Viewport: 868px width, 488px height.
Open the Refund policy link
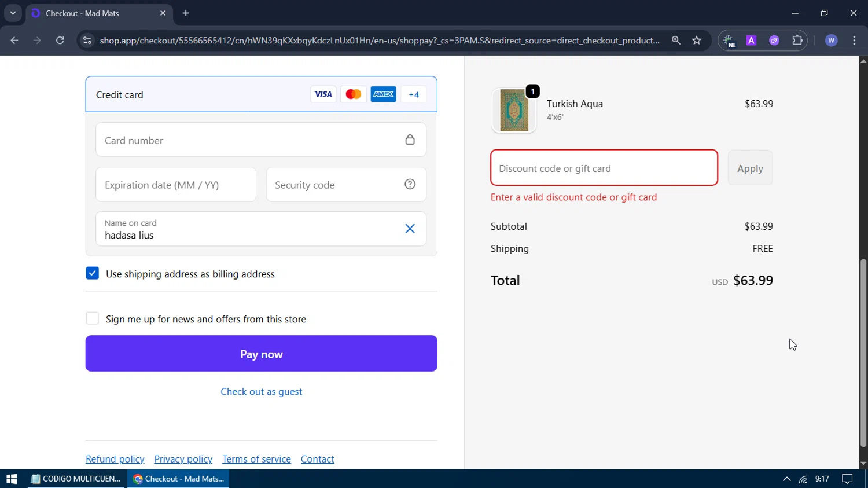pos(115,459)
